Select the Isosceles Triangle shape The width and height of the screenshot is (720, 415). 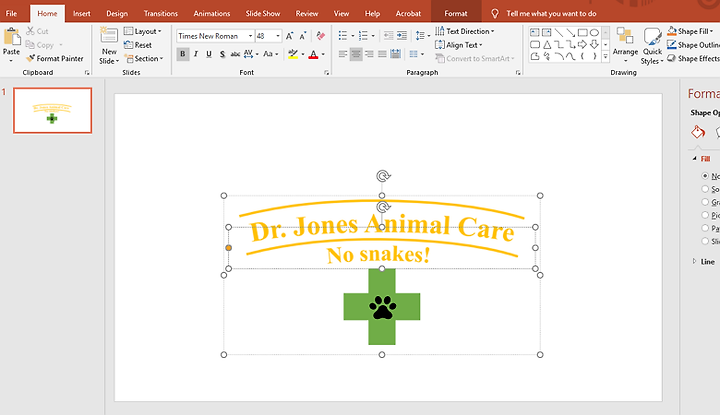[x=547, y=45]
